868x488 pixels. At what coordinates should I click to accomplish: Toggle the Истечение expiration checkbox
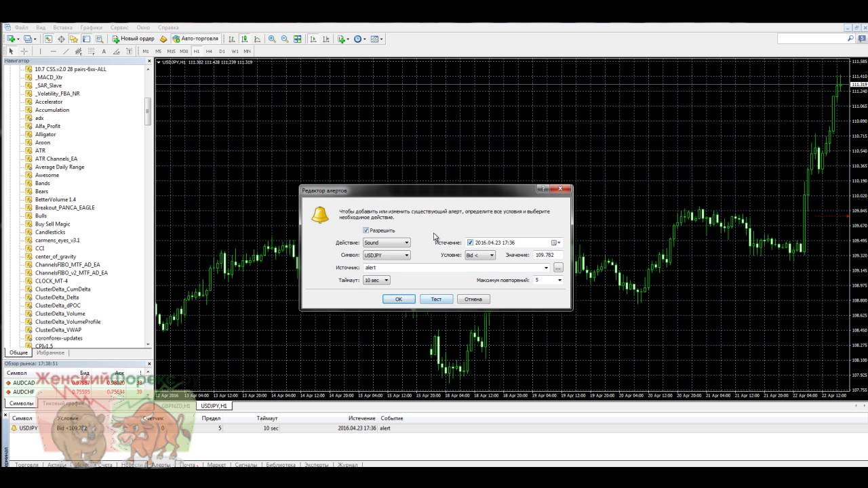pos(470,243)
